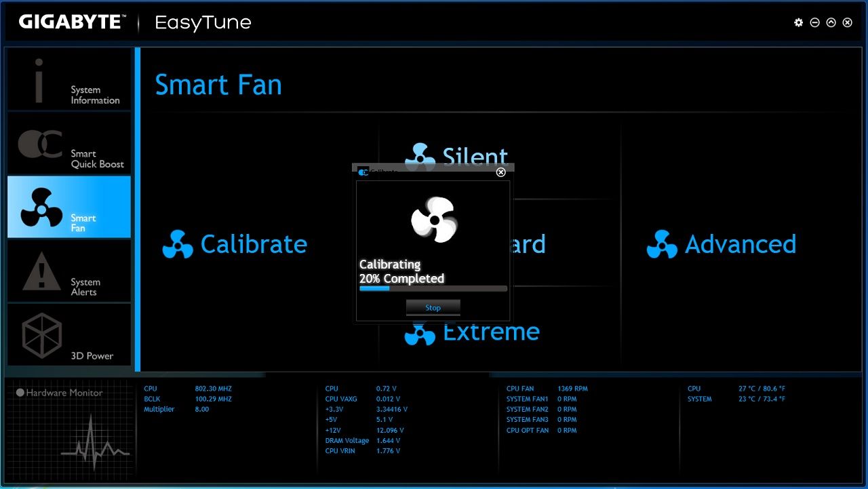868x489 pixels.
Task: Click the Stop calibration button
Action: click(433, 308)
